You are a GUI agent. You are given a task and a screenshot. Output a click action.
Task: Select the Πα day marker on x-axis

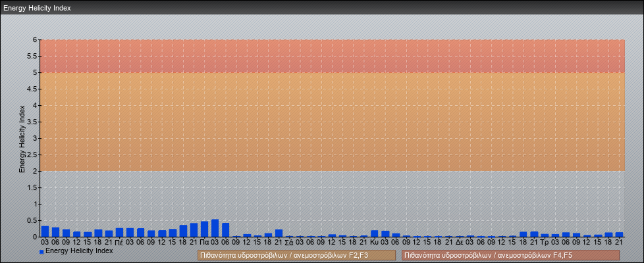pyautogui.click(x=204, y=242)
